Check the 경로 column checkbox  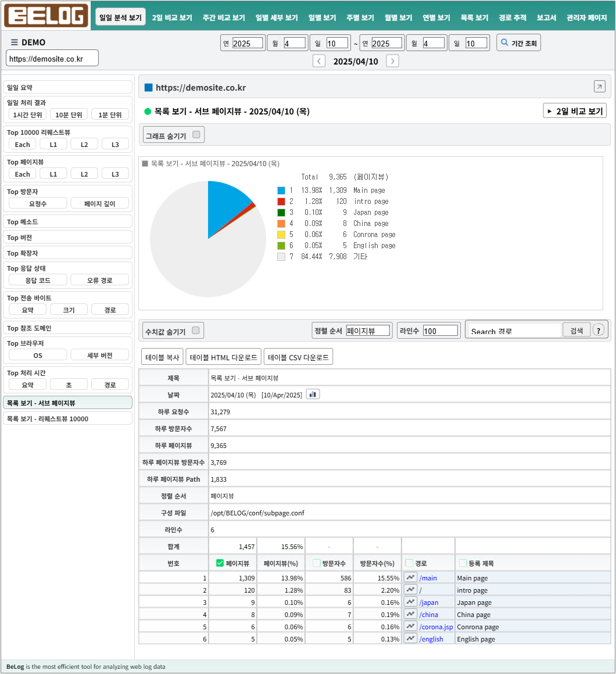pos(409,563)
